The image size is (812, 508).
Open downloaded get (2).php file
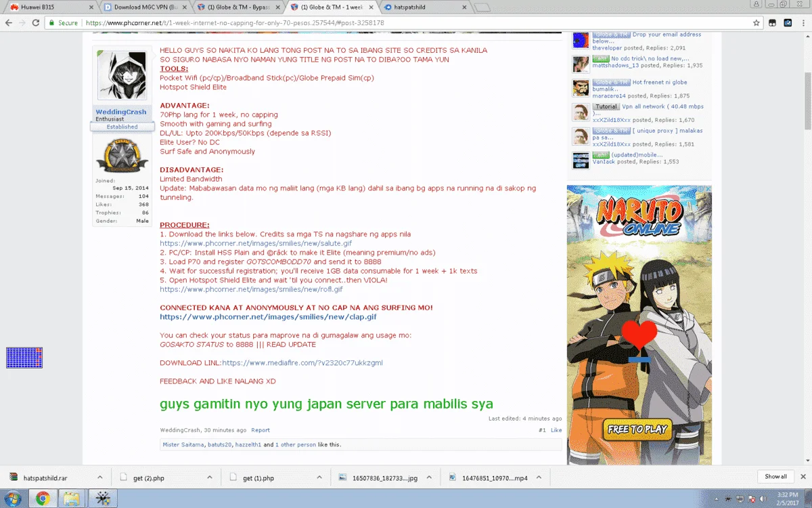149,478
